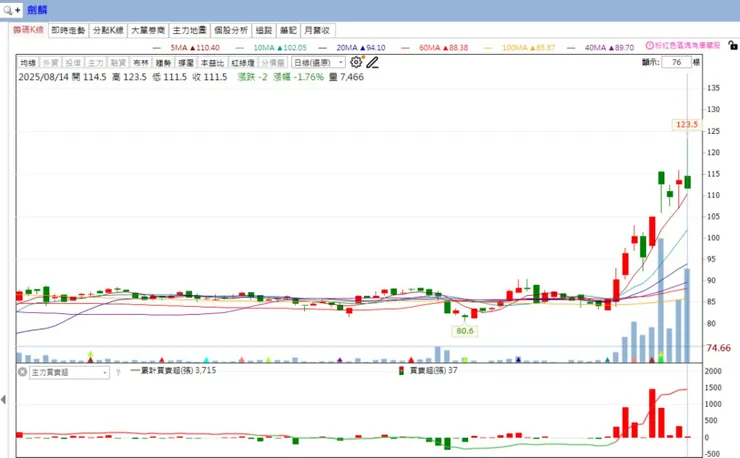Image resolution: width=740 pixels, height=458 pixels.
Task: Switch to the 主力地圖 tab
Action: 189,30
